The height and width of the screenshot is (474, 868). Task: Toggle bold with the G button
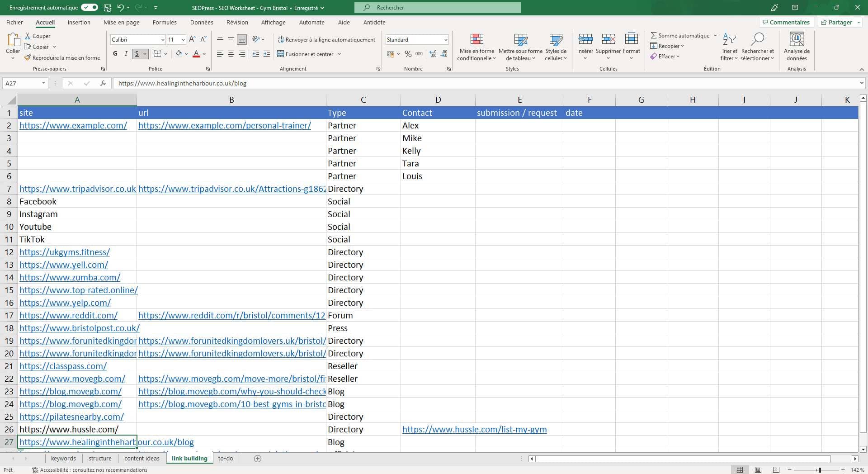pyautogui.click(x=115, y=54)
